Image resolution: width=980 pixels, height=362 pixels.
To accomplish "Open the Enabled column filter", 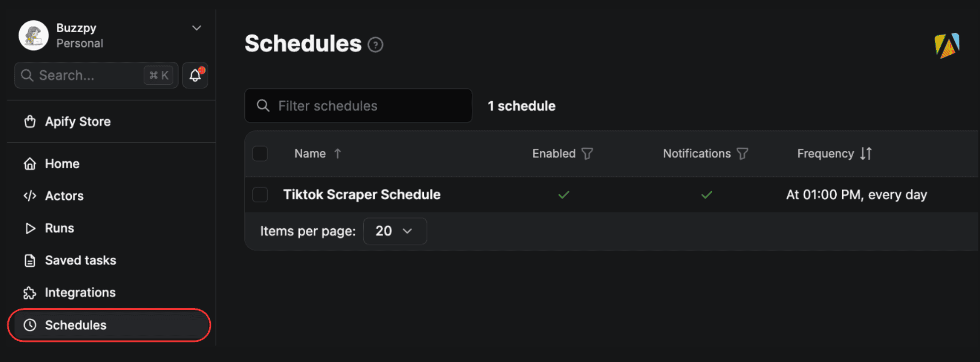I will [587, 153].
